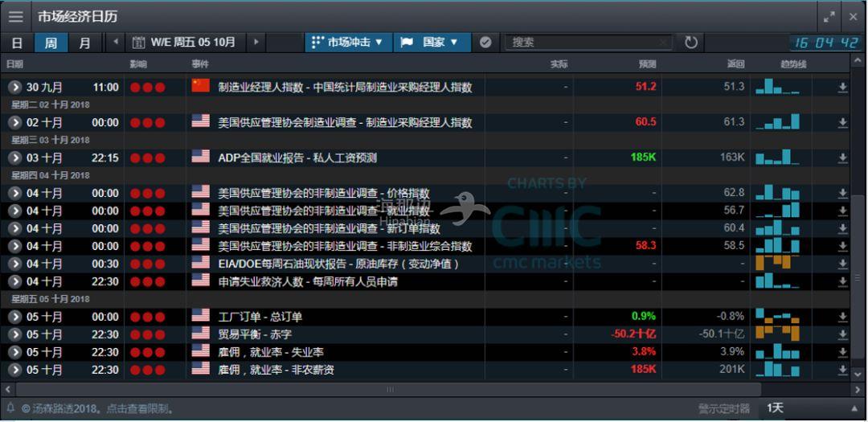
Task: Click the bell alert icon
Action: click(10, 408)
